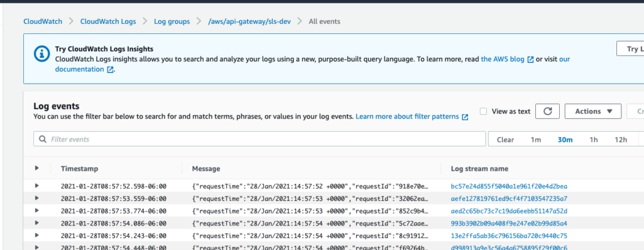Click external link icon after AWS blog
Viewport: 644px width, 250px height.
(x=530, y=60)
